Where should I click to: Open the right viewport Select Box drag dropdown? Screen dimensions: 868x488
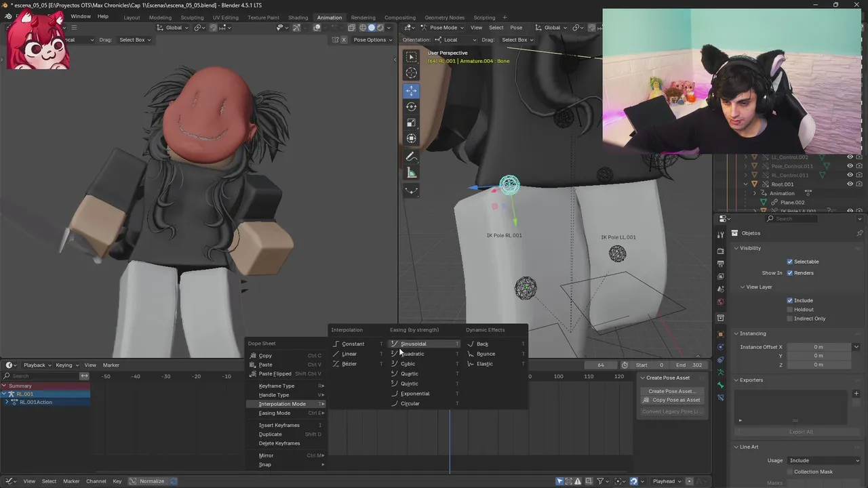517,39
